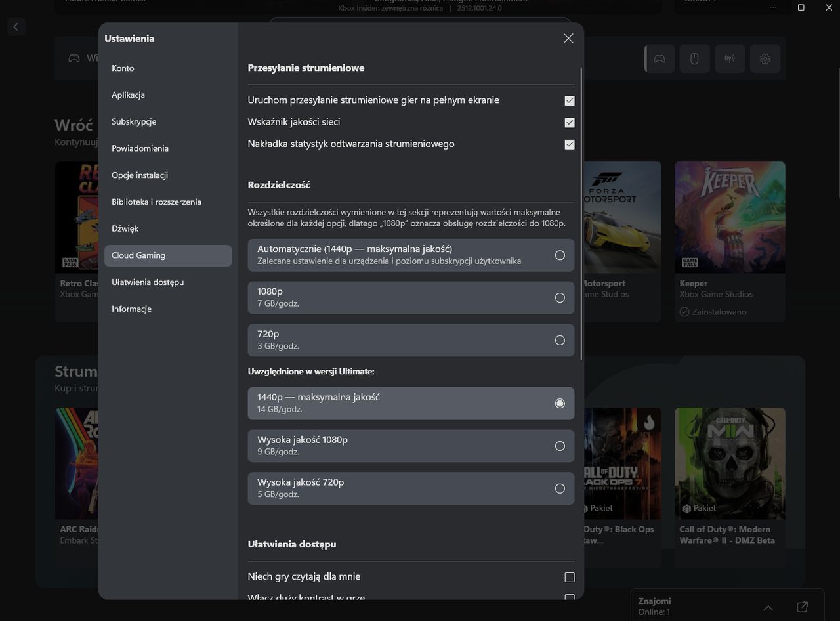The image size is (840, 621).
Task: Choose Automatycznie resolution radio option
Action: point(560,255)
